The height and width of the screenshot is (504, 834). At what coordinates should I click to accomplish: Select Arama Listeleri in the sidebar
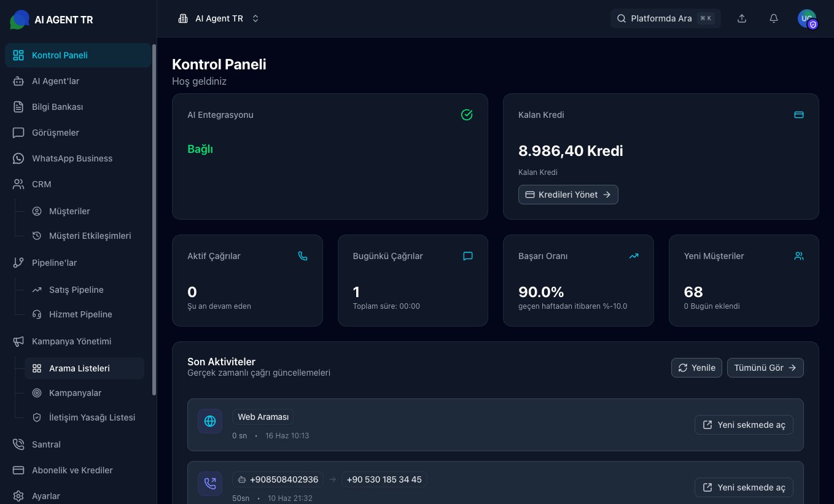[84, 368]
